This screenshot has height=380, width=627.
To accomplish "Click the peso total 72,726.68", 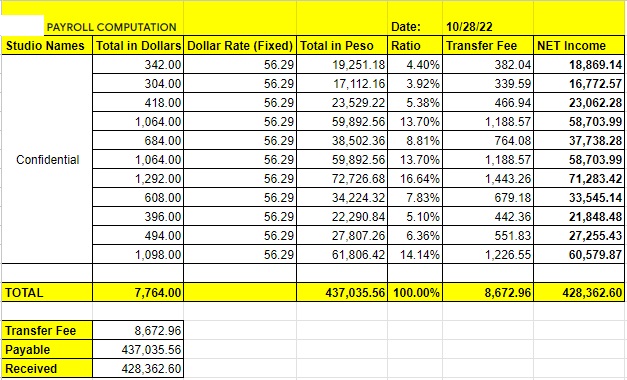I will 342,178.
